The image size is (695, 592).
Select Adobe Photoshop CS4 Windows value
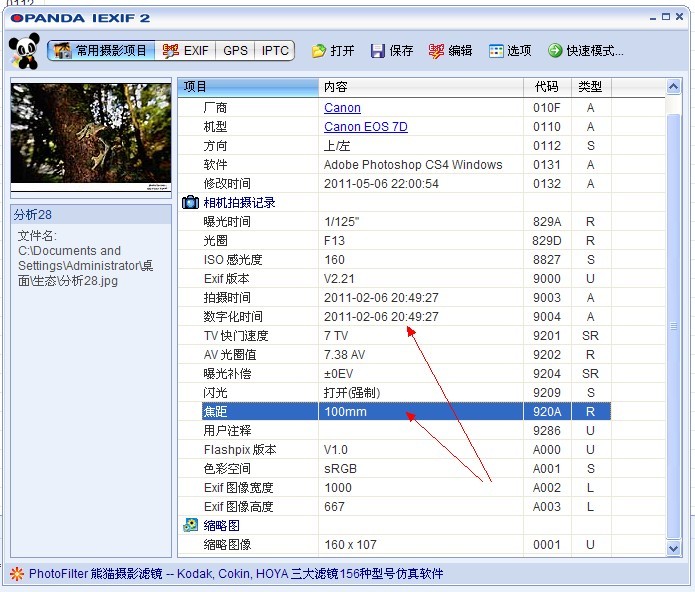(413, 165)
